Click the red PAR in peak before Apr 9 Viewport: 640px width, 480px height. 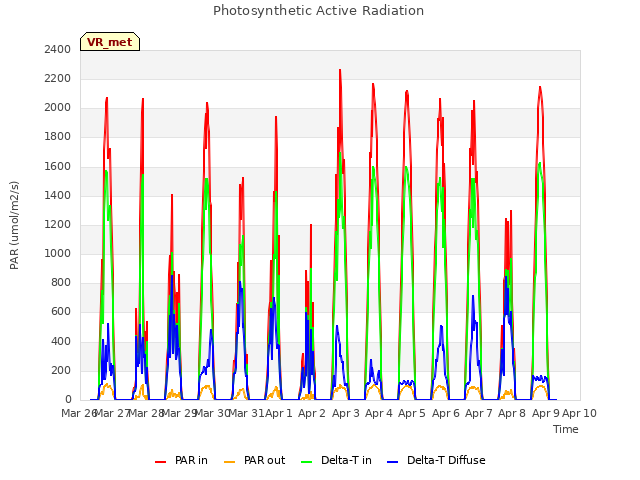[540, 87]
